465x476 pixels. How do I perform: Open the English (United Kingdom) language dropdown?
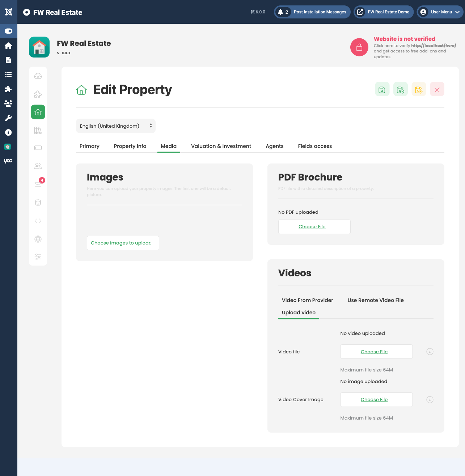point(115,126)
